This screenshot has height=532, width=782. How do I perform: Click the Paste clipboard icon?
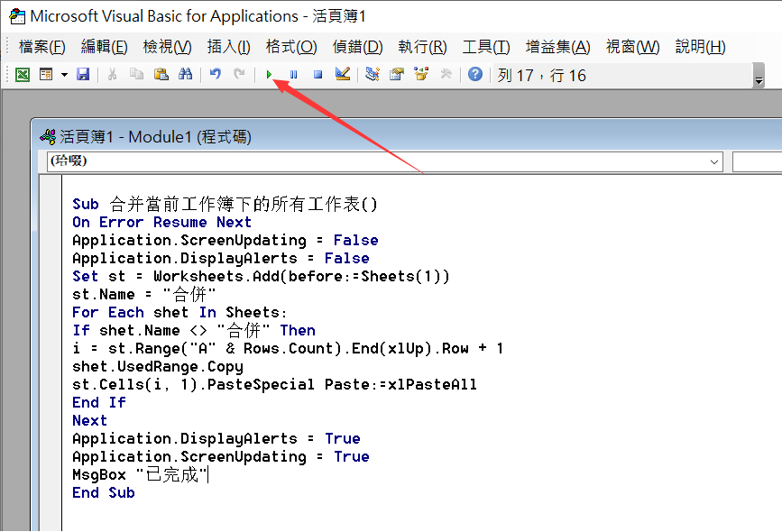[161, 75]
